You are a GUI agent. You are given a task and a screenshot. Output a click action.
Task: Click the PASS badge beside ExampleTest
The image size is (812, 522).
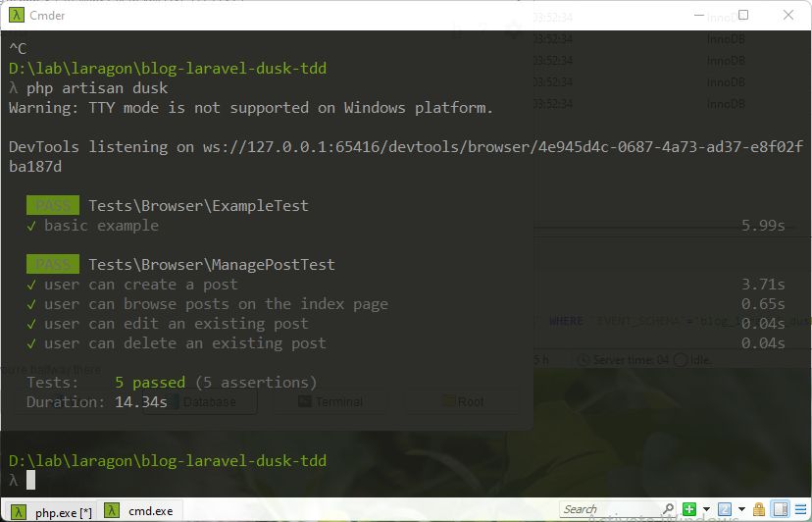point(53,205)
